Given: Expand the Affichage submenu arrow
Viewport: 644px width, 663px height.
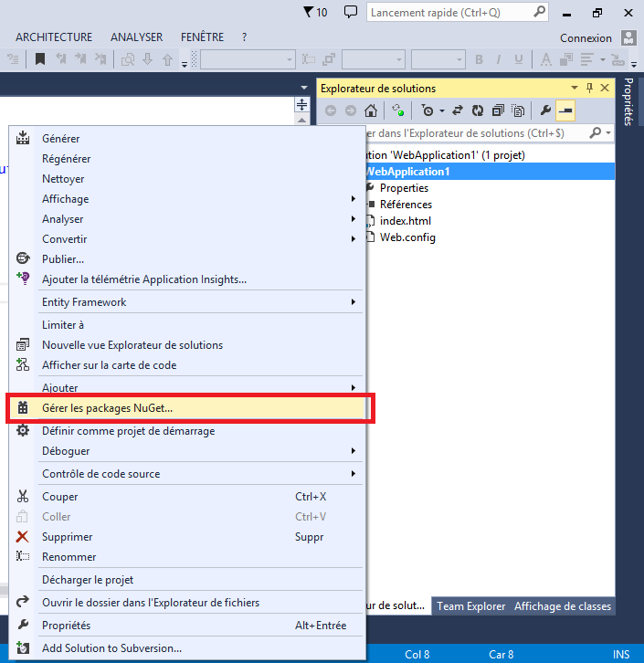Looking at the screenshot, I should 354,199.
